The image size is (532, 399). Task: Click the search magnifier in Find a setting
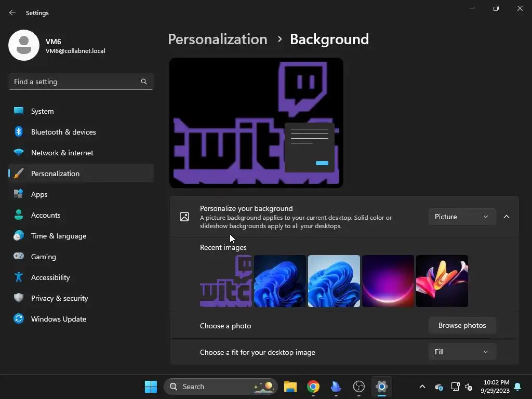144,82
